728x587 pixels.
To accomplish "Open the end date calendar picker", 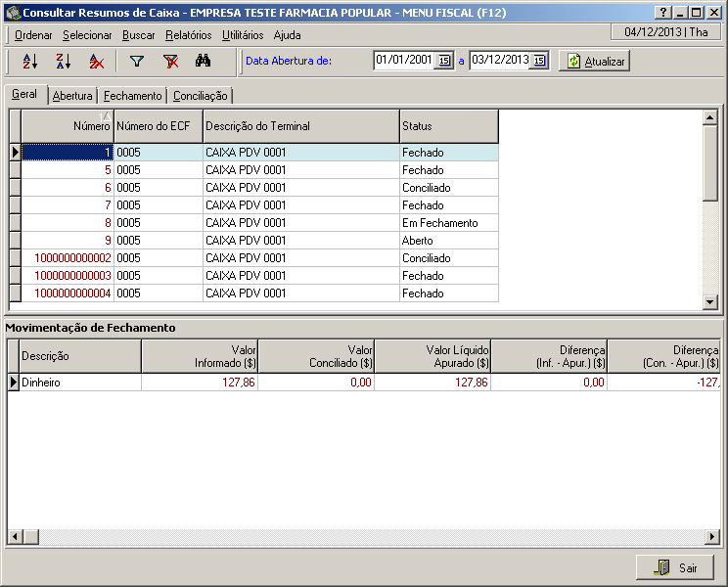I will coord(539,61).
